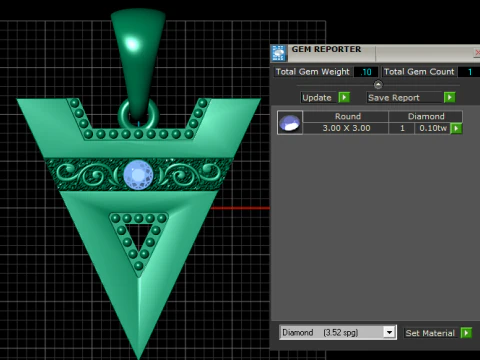Click the green arrow next to Update
The height and width of the screenshot is (360, 480).
[x=344, y=97]
